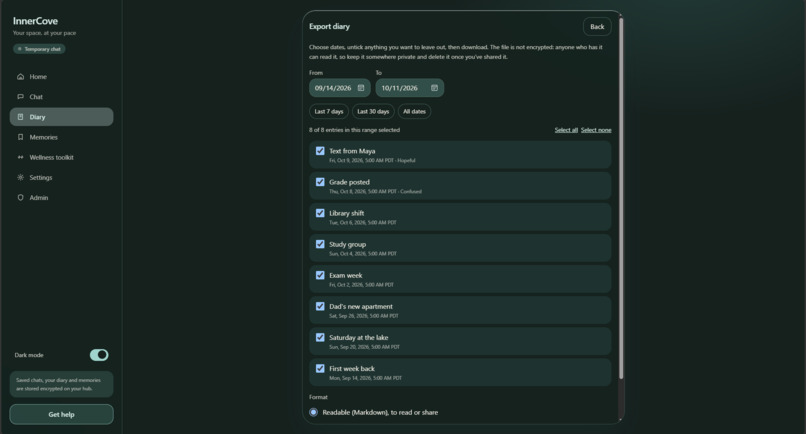Uncheck the Text from Maya entry

click(320, 151)
